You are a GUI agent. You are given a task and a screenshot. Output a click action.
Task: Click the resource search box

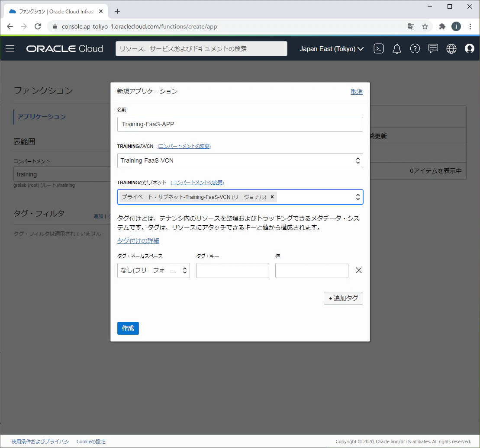[201, 48]
